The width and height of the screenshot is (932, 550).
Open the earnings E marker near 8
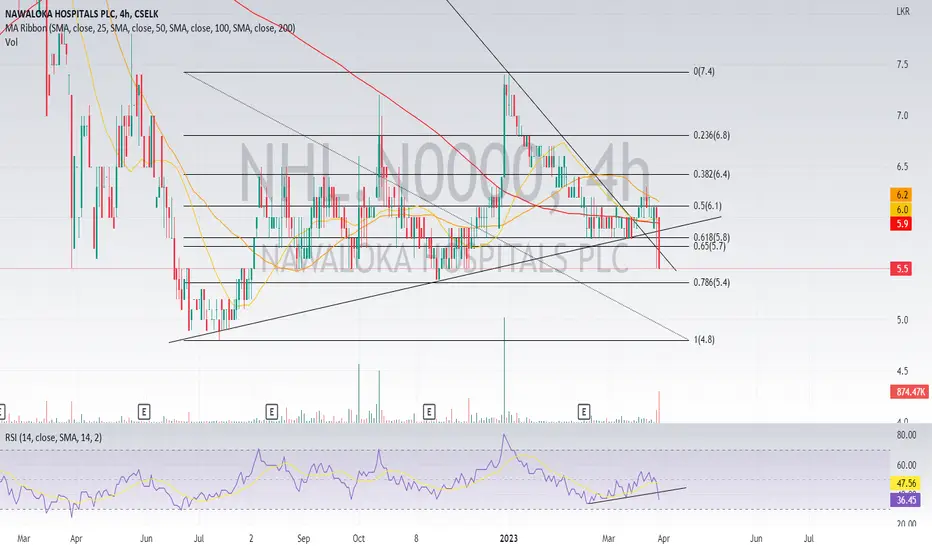pyautogui.click(x=429, y=411)
